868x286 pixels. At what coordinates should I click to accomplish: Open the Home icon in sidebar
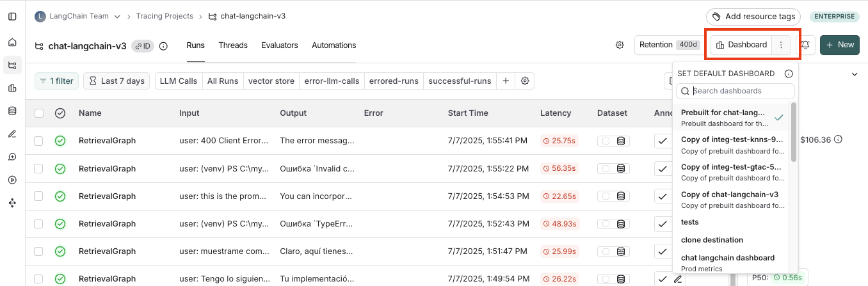[x=12, y=42]
